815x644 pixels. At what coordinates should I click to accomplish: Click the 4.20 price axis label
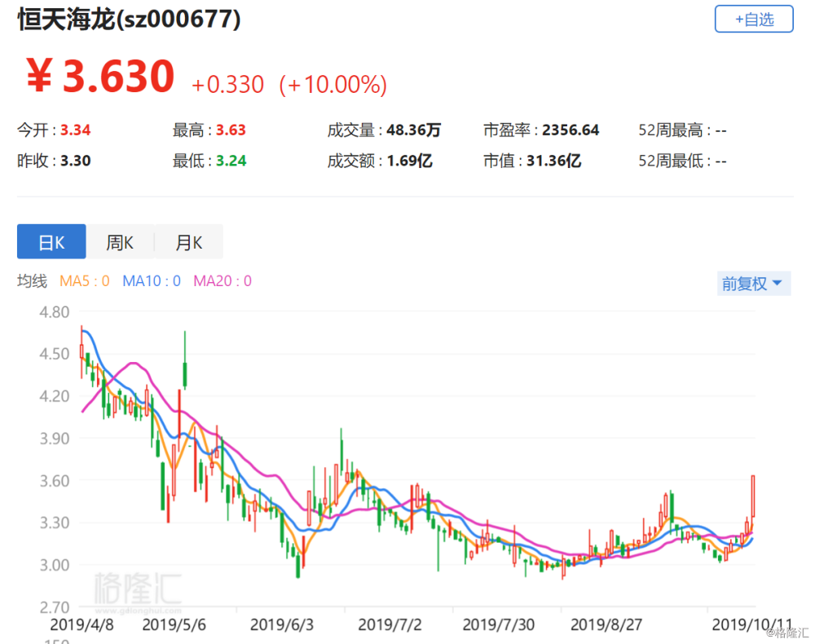pyautogui.click(x=55, y=396)
